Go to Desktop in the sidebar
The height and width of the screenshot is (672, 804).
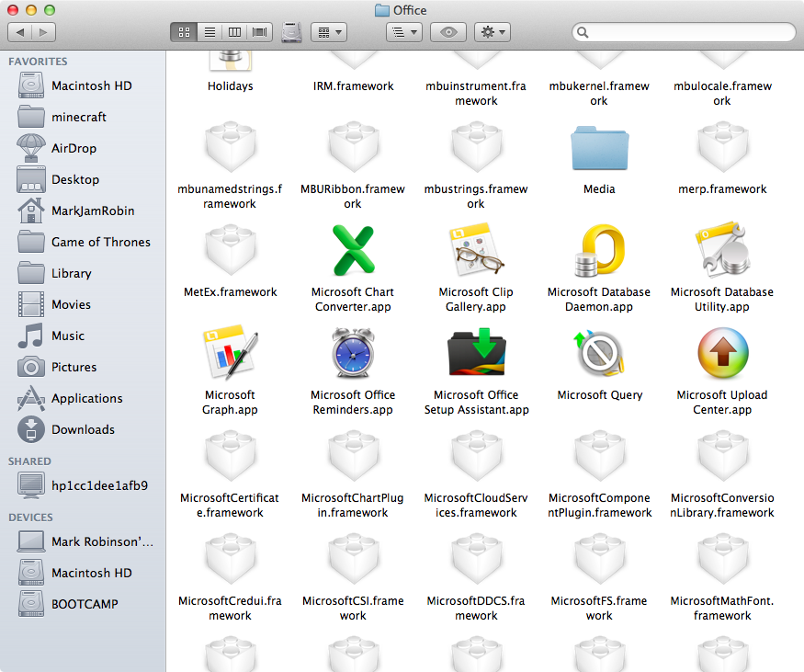click(83, 179)
